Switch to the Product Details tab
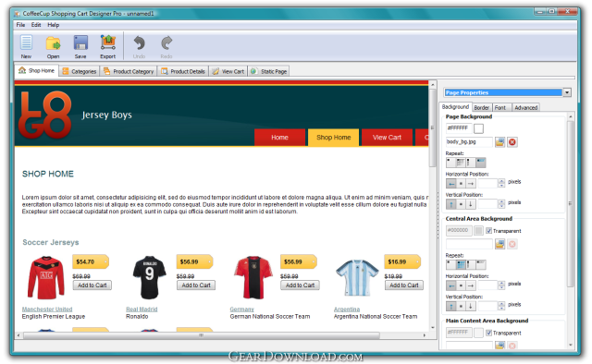592x364 pixels. coord(183,71)
